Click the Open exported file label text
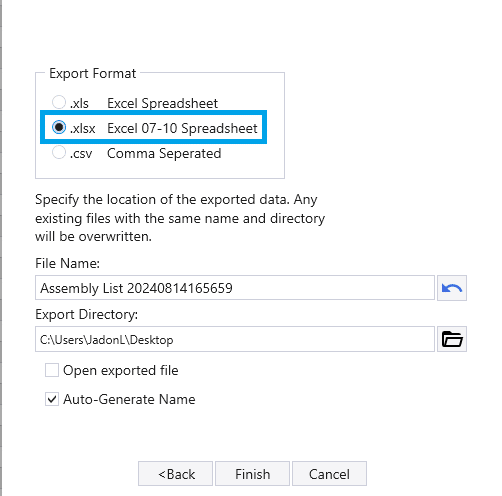502x496 pixels. [121, 370]
